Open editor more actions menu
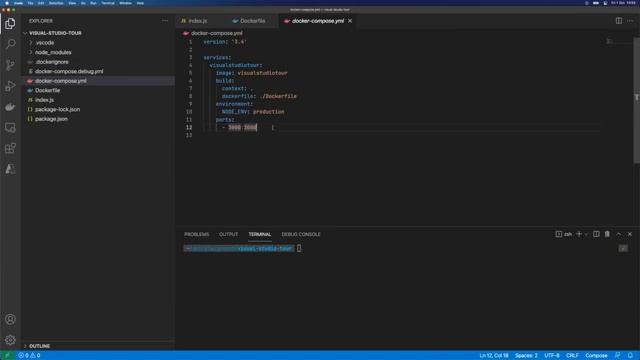The height and width of the screenshot is (360, 640). click(x=630, y=21)
